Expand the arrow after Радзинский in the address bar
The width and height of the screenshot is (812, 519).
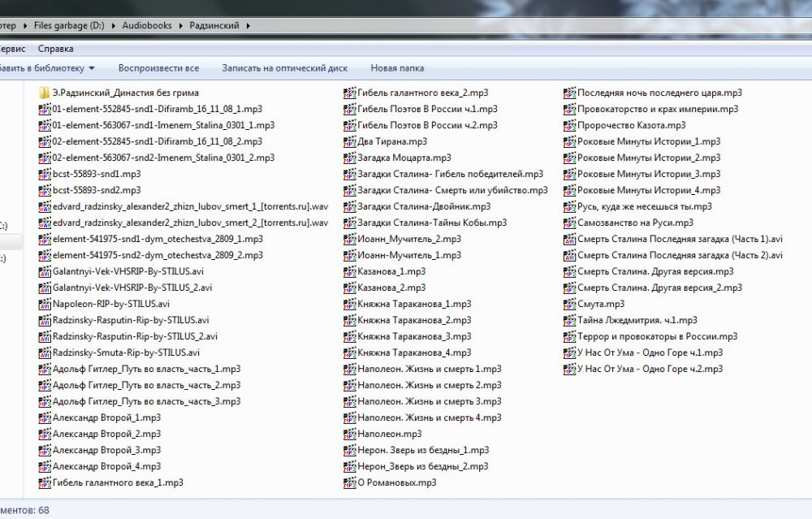[248, 26]
